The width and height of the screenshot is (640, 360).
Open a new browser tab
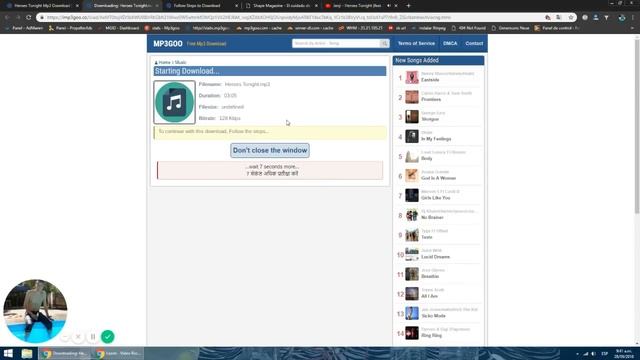pyautogui.click(x=408, y=6)
